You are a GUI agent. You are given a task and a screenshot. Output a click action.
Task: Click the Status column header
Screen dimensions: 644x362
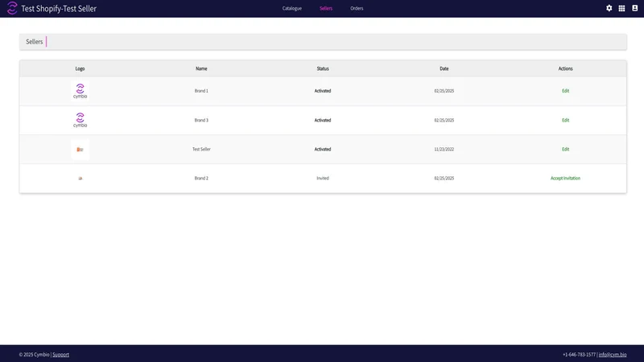tap(323, 68)
